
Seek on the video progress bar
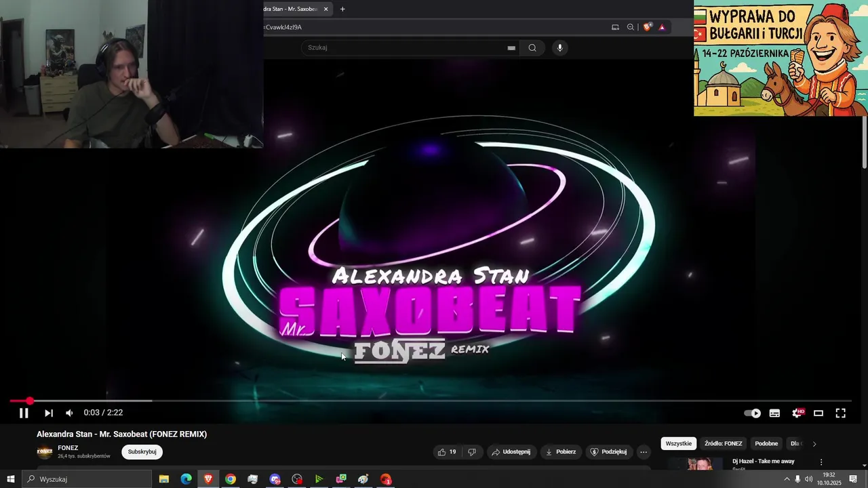[x=431, y=401]
